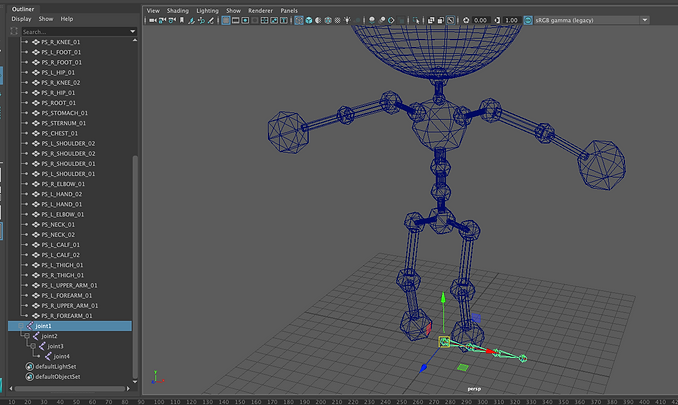Click the Gamma value field 1.00
Image resolution: width=678 pixels, height=405 pixels.
(512, 20)
